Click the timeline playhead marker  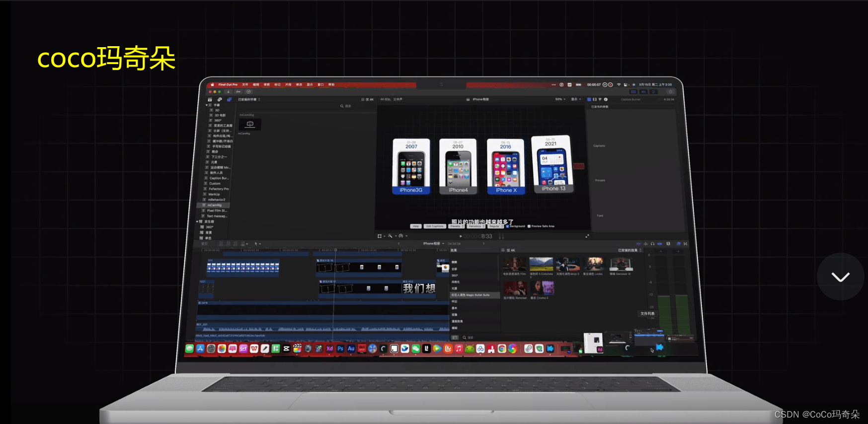pyautogui.click(x=336, y=250)
